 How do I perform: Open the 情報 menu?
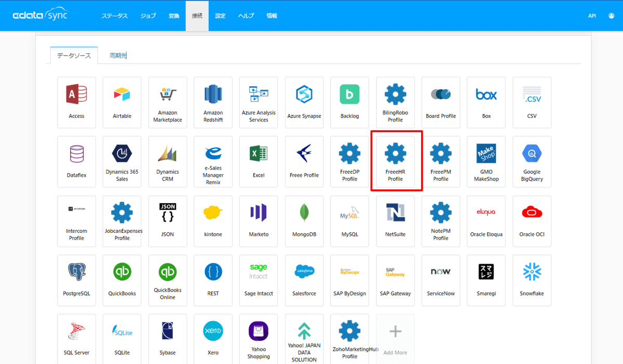click(x=272, y=16)
